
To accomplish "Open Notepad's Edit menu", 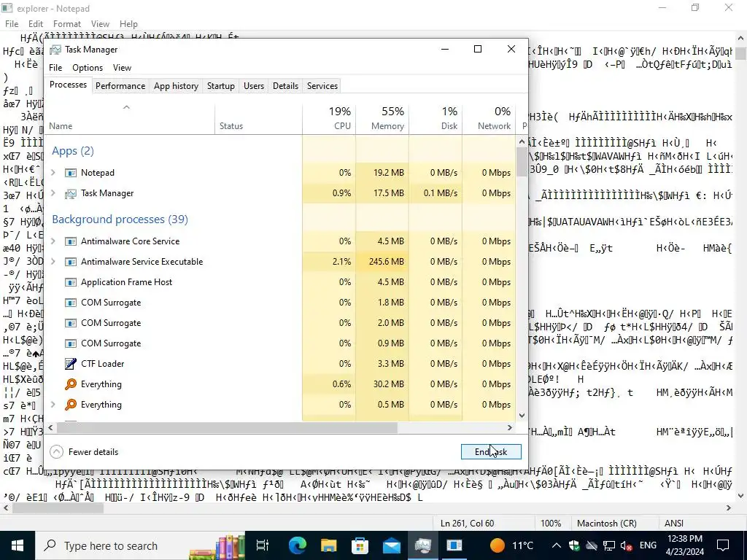I will 36,24.
